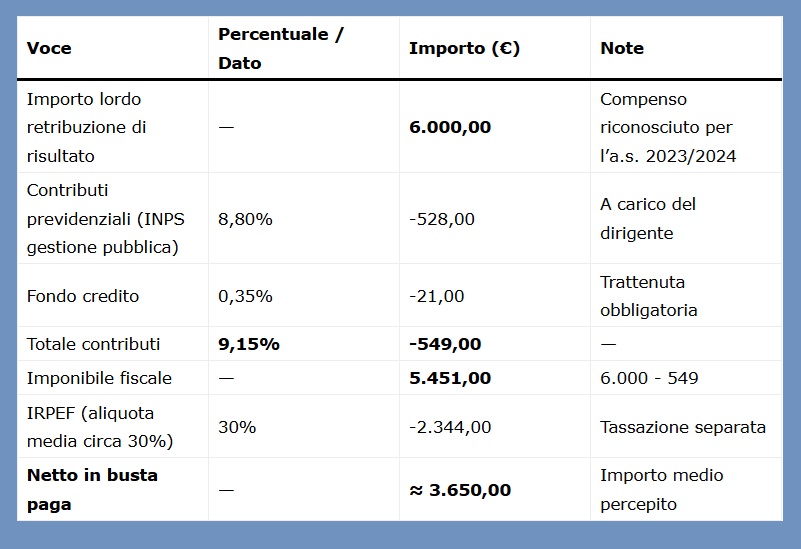This screenshot has width=801, height=549.
Task: Click the 8,80% percentage value
Action: click(x=245, y=219)
